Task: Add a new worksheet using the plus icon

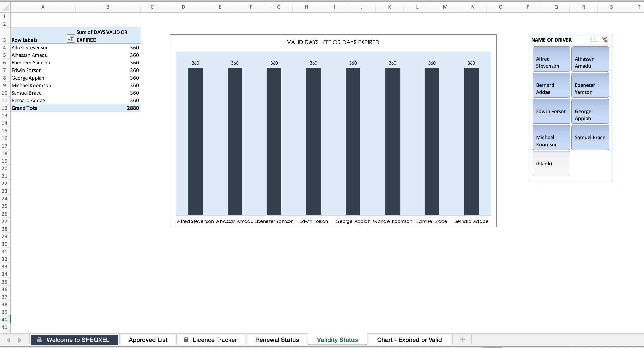Action: pyautogui.click(x=462, y=339)
